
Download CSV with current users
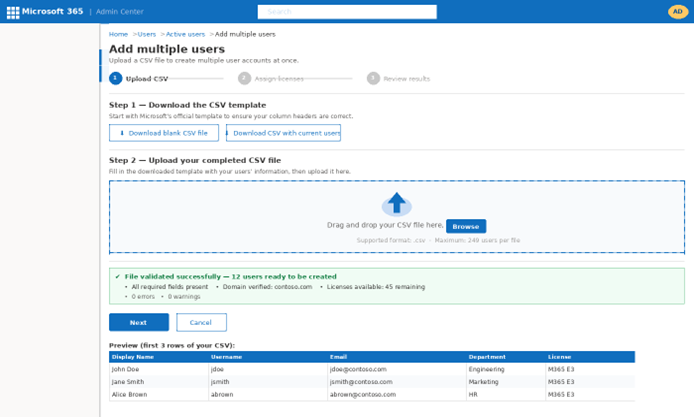pyautogui.click(x=283, y=133)
